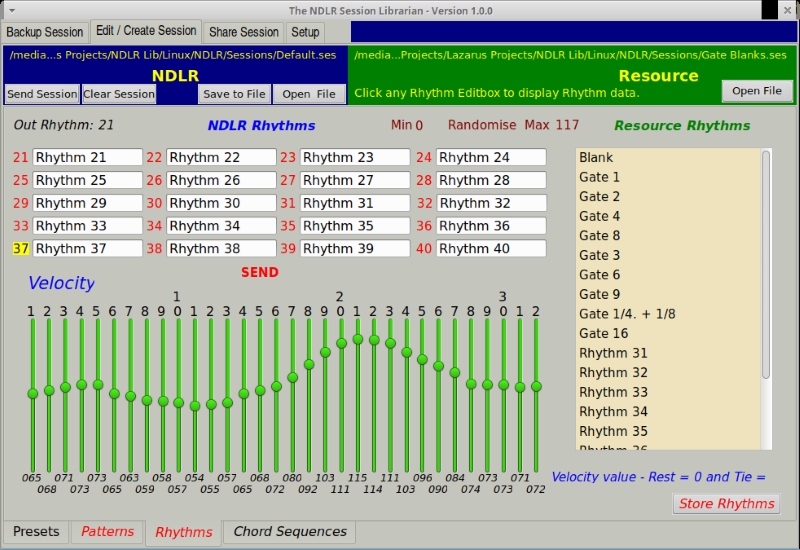Click the Rhythm 24 edit box
The image size is (800, 550).
(x=491, y=157)
